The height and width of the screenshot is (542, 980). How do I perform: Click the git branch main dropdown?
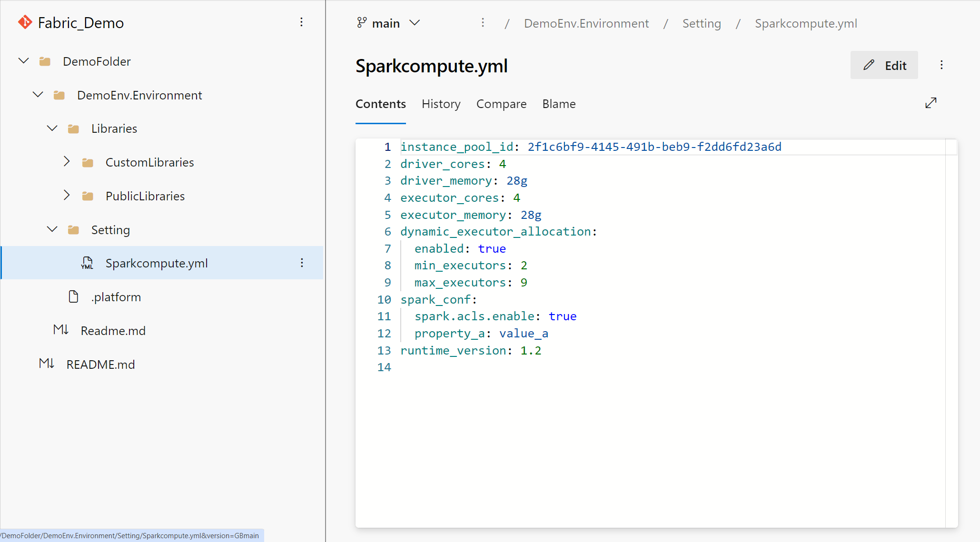pos(387,23)
